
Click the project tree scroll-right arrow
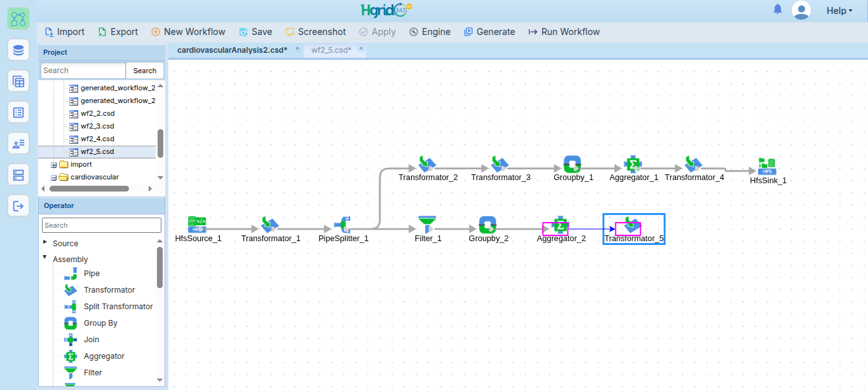click(150, 188)
